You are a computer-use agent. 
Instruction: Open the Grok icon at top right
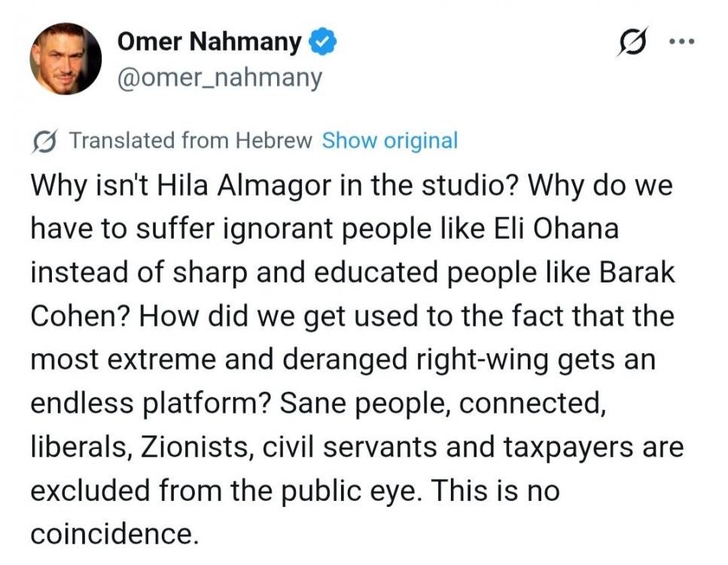(631, 44)
